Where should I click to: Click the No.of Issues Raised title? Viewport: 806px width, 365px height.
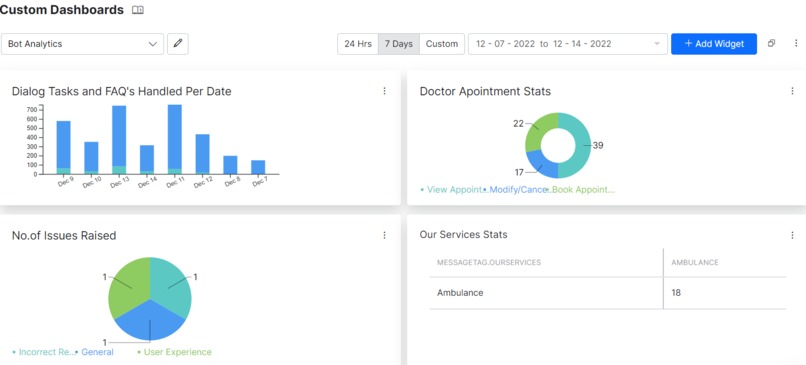(64, 235)
